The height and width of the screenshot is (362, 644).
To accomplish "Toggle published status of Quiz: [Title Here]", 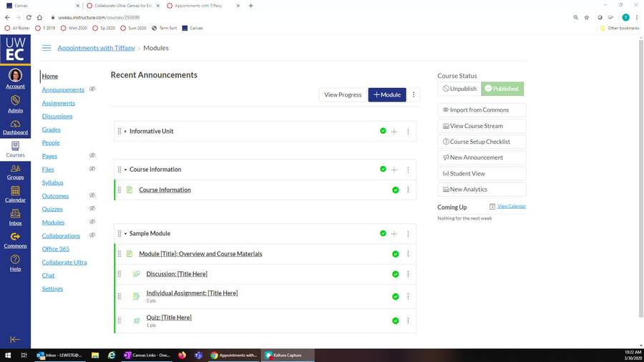I will (395, 321).
